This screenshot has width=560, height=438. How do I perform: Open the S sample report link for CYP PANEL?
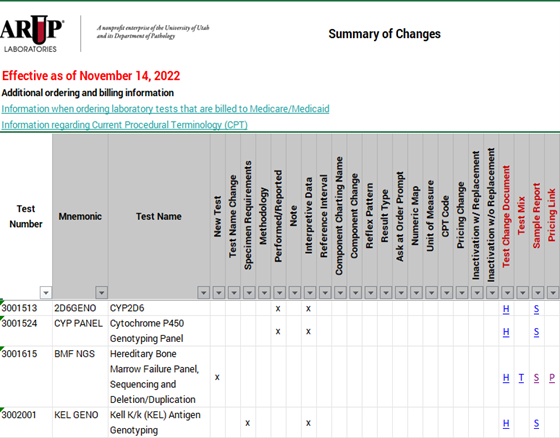[536, 332]
